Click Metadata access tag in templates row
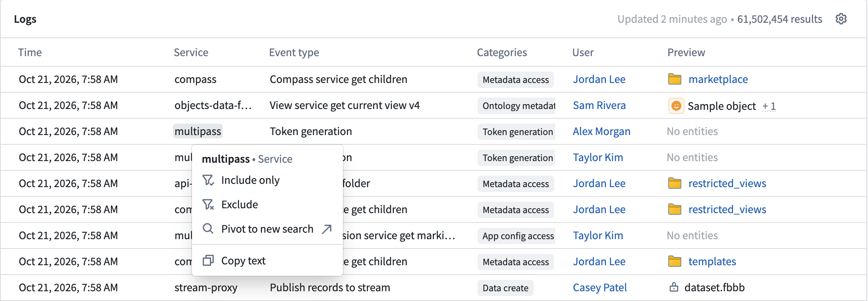The height and width of the screenshot is (301, 868). pyautogui.click(x=516, y=262)
